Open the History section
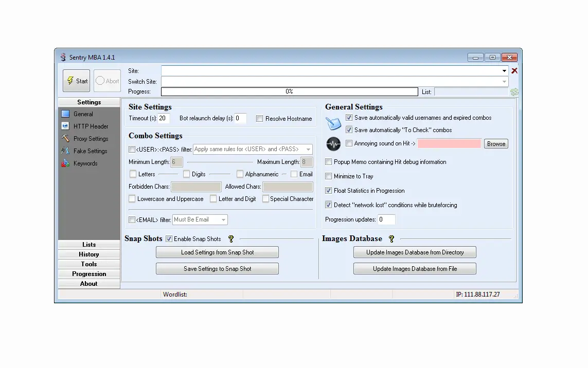 [x=88, y=254]
